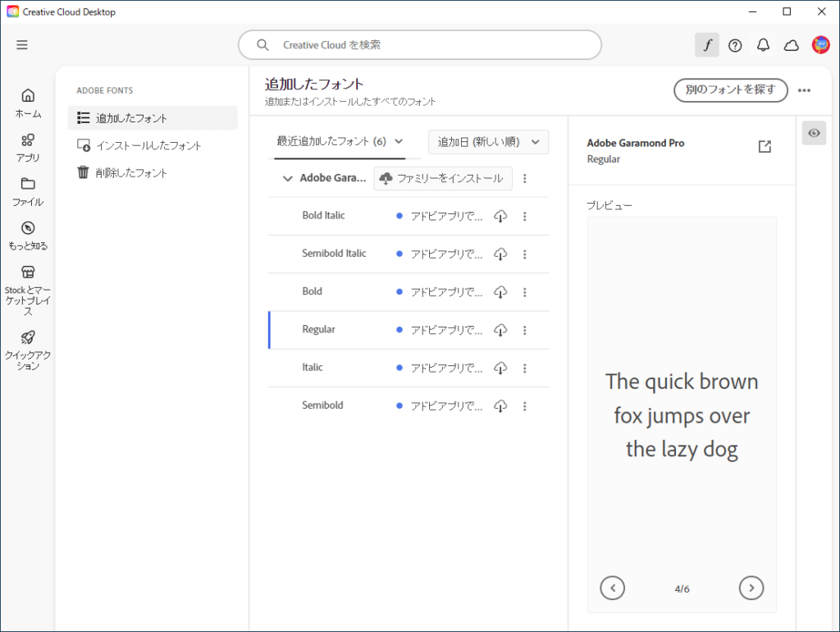Open the user profile avatar
This screenshot has width=840, height=632.
point(820,45)
